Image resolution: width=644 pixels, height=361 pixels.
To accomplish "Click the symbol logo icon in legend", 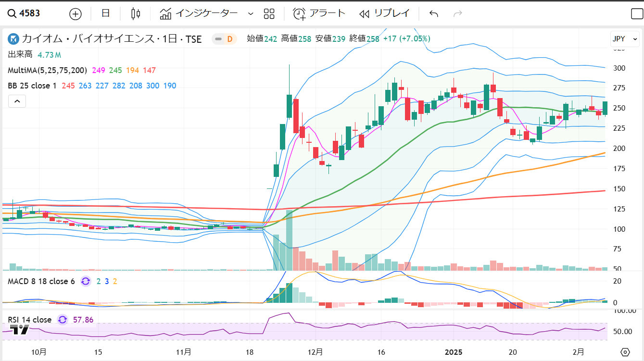I will pos(13,39).
